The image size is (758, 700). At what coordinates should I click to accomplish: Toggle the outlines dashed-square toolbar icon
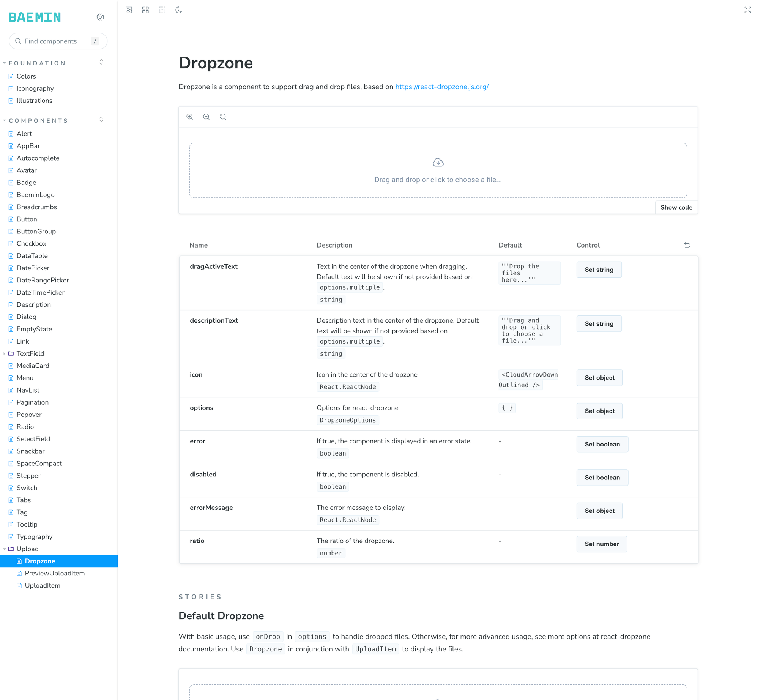click(x=162, y=10)
